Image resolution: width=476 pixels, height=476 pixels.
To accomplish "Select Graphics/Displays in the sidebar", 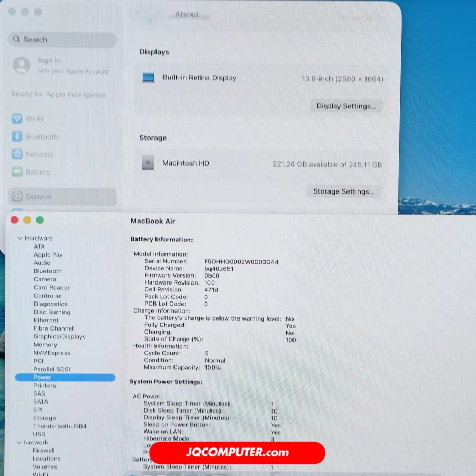I will tap(59, 337).
